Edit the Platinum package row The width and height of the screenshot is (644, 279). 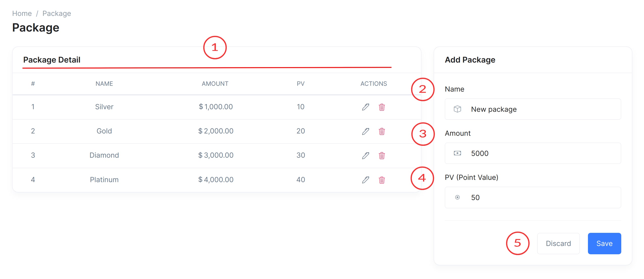365,180
